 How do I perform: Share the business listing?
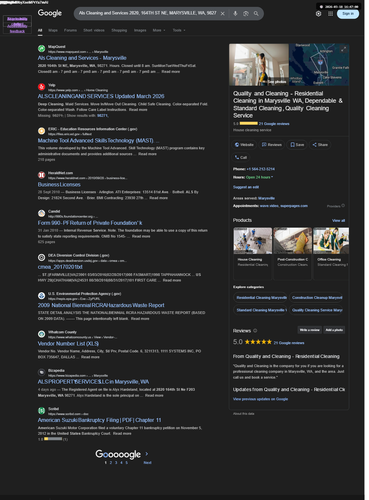coord(320,145)
